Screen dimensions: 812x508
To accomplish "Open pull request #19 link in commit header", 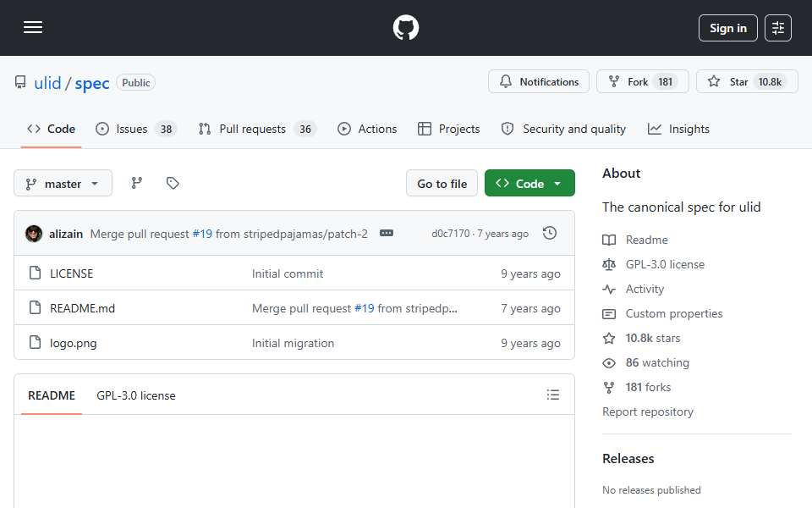I will click(202, 234).
